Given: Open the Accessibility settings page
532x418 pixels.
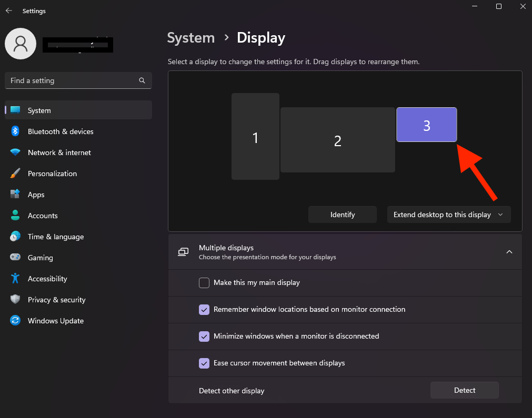Looking at the screenshot, I should coord(47,279).
